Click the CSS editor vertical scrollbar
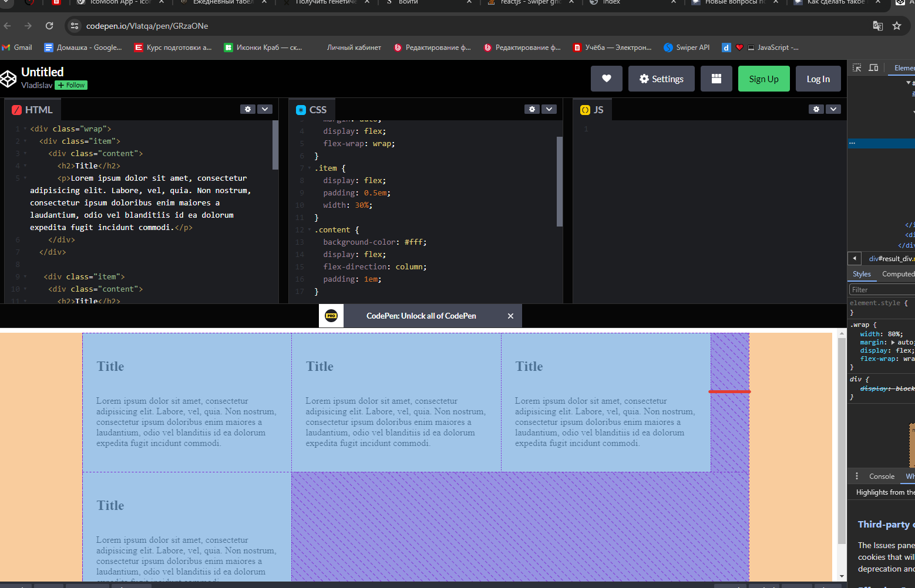This screenshot has width=915, height=588. (560, 181)
